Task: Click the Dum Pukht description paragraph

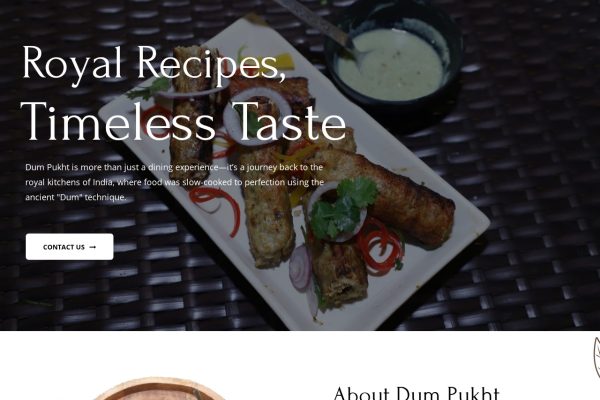Action: (x=174, y=182)
